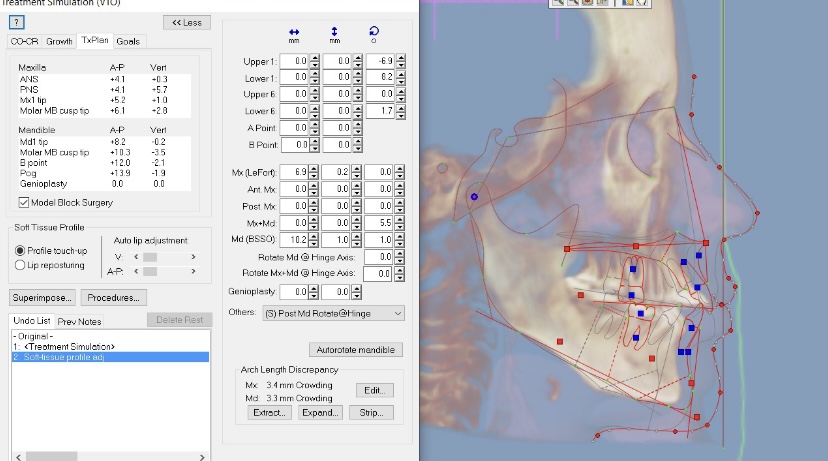Image resolution: width=828 pixels, height=461 pixels.
Task: Click the A-P auto lip adjustment slider thumb
Action: (x=150, y=271)
